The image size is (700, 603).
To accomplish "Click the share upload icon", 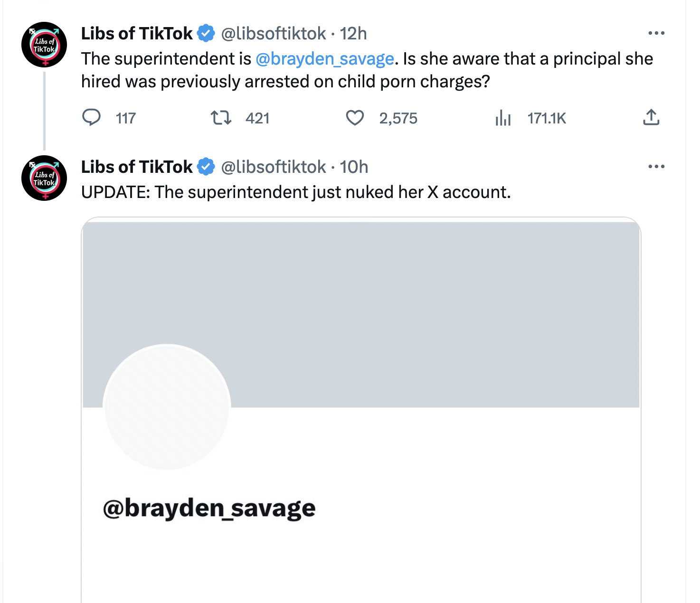I will [651, 117].
